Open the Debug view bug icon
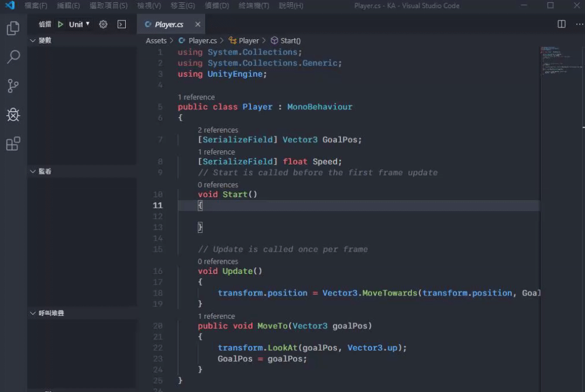585x392 pixels. (13, 115)
